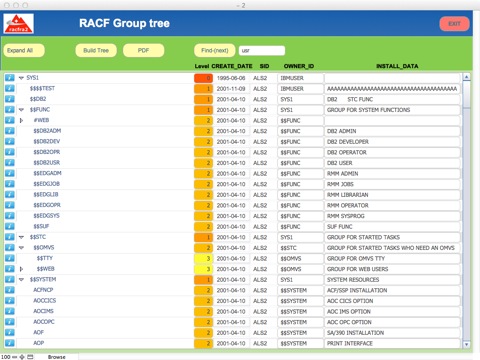Click the level 0 cell for SYS1

click(x=203, y=78)
